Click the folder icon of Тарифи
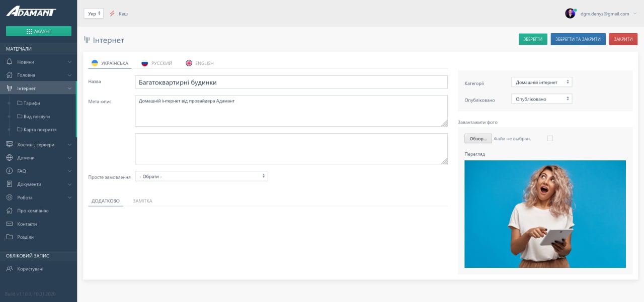The width and height of the screenshot is (644, 302). pos(20,103)
